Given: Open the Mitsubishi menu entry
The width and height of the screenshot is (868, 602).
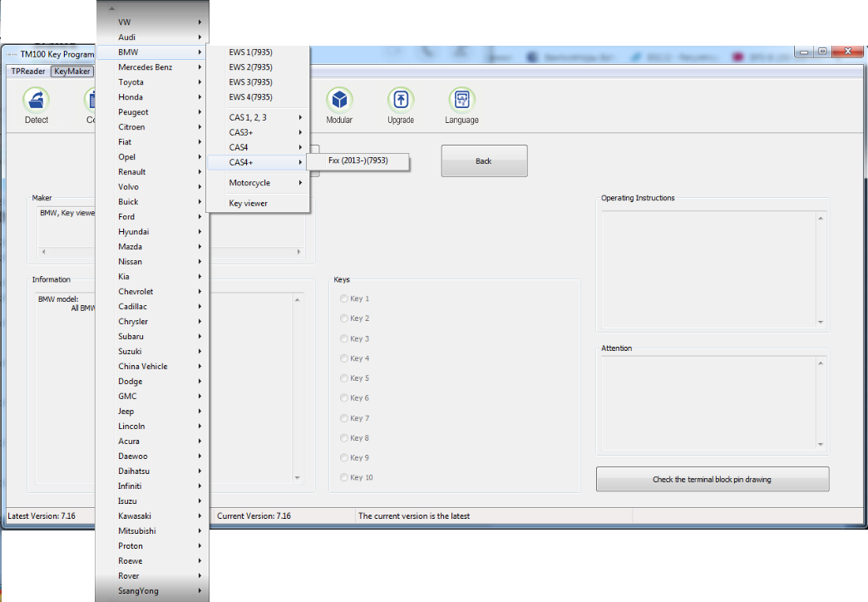Looking at the screenshot, I should point(152,530).
